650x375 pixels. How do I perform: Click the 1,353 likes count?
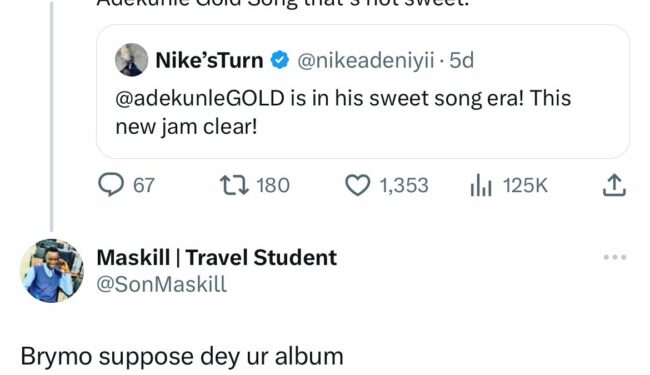click(x=404, y=185)
